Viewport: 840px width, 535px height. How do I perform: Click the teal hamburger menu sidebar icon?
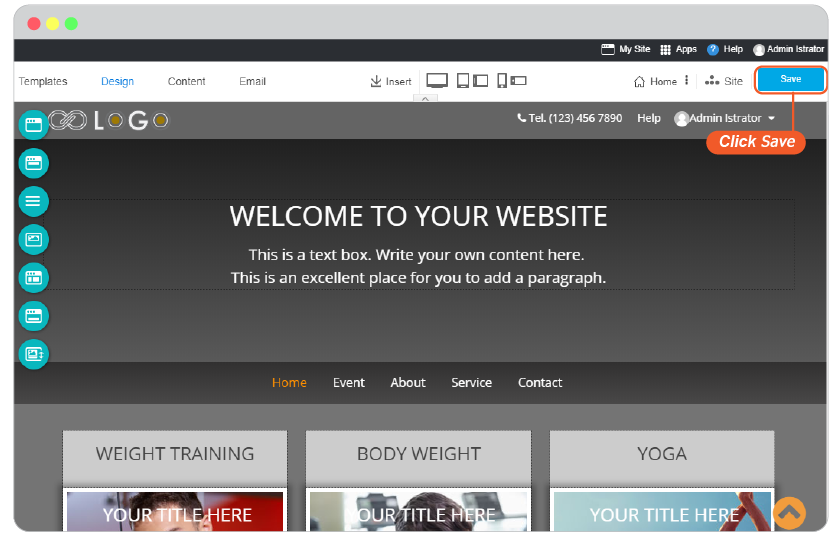click(34, 201)
